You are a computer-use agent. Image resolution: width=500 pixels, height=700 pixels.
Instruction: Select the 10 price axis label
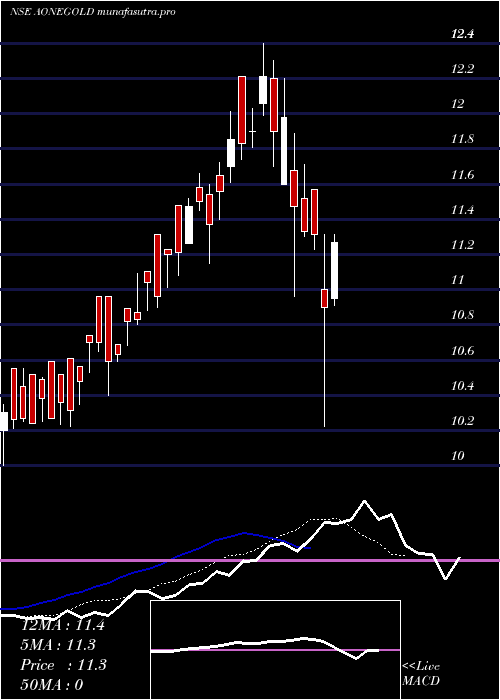pos(458,456)
